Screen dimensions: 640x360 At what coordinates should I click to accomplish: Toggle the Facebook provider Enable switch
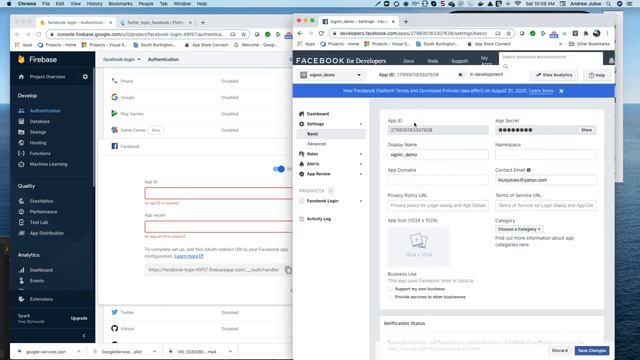click(279, 169)
